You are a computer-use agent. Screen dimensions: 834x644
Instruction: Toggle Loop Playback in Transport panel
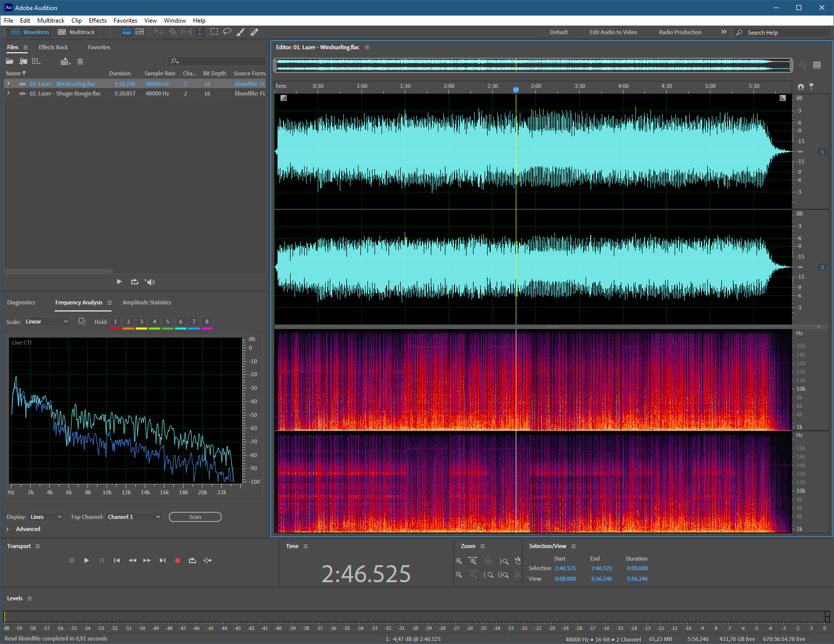coord(192,560)
